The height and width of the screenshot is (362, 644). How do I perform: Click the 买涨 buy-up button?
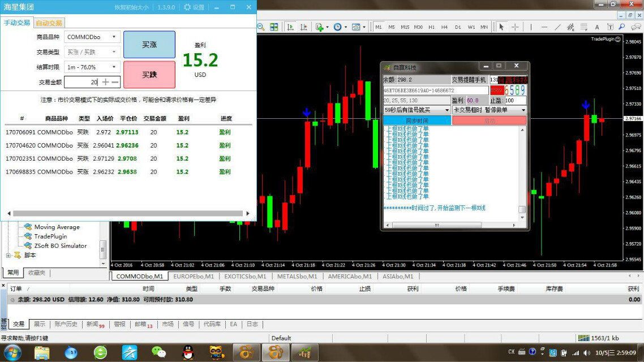[149, 44]
